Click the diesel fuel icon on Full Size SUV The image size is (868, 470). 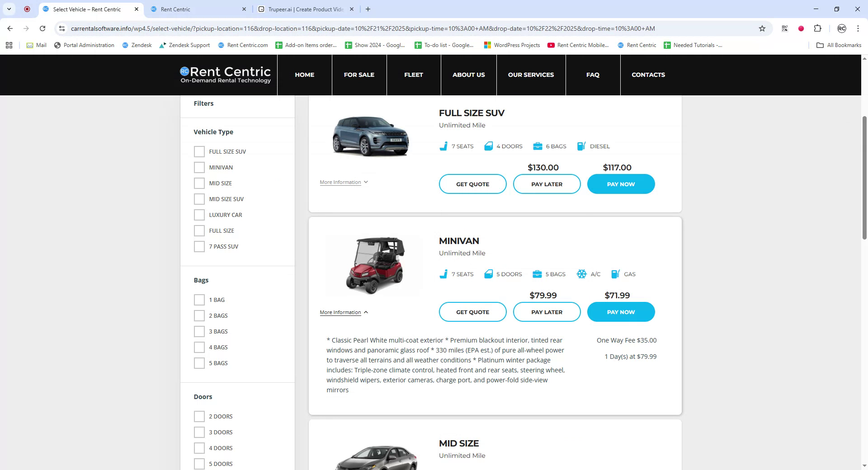pyautogui.click(x=581, y=146)
